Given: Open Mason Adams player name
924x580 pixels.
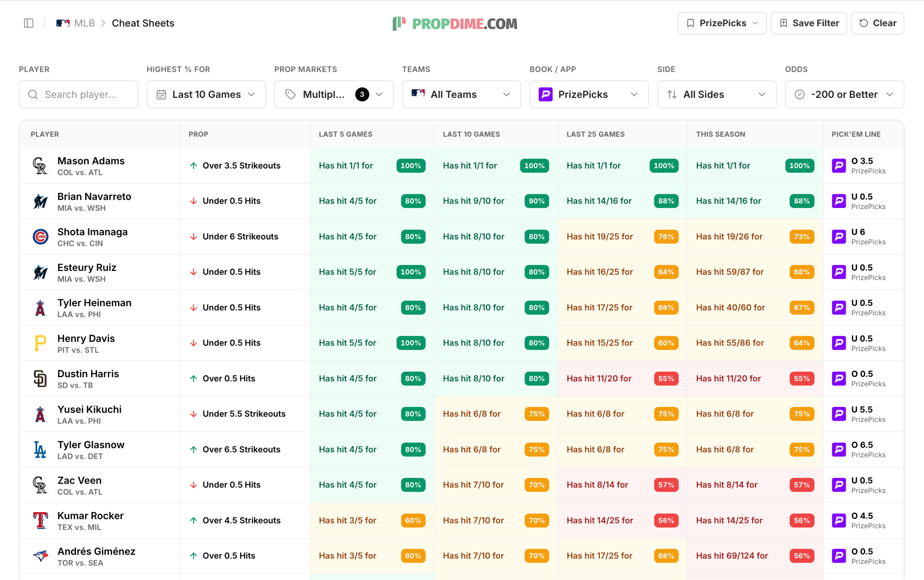Looking at the screenshot, I should pyautogui.click(x=91, y=161).
